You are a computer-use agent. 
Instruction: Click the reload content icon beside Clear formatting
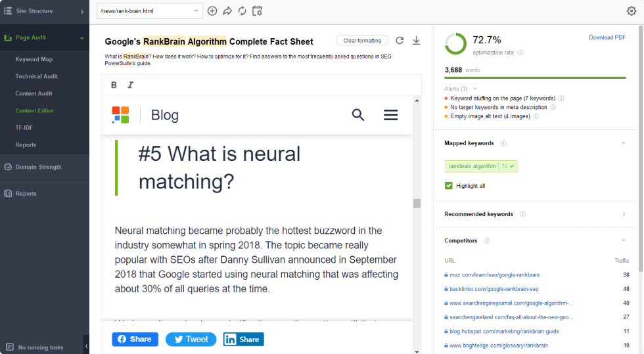click(400, 40)
